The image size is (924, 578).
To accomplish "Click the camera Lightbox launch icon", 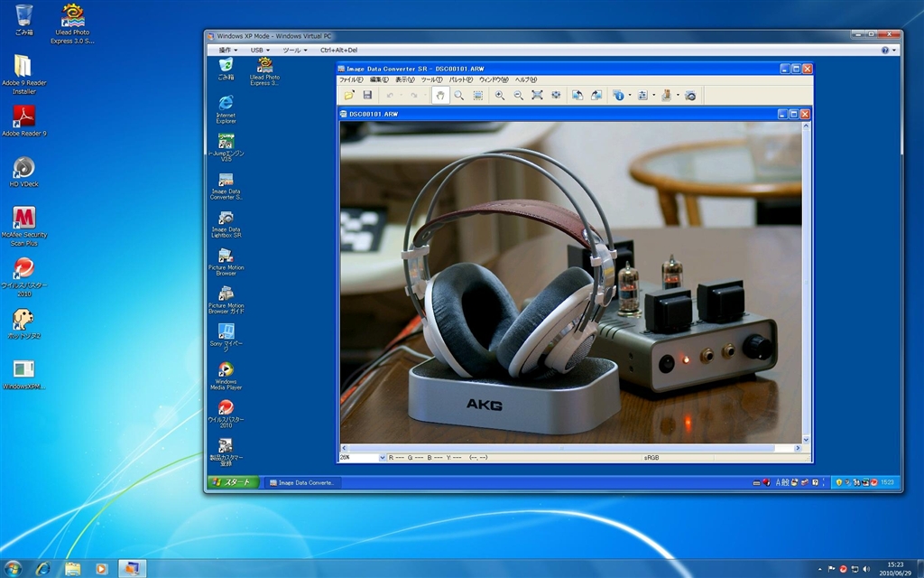I will 690,95.
